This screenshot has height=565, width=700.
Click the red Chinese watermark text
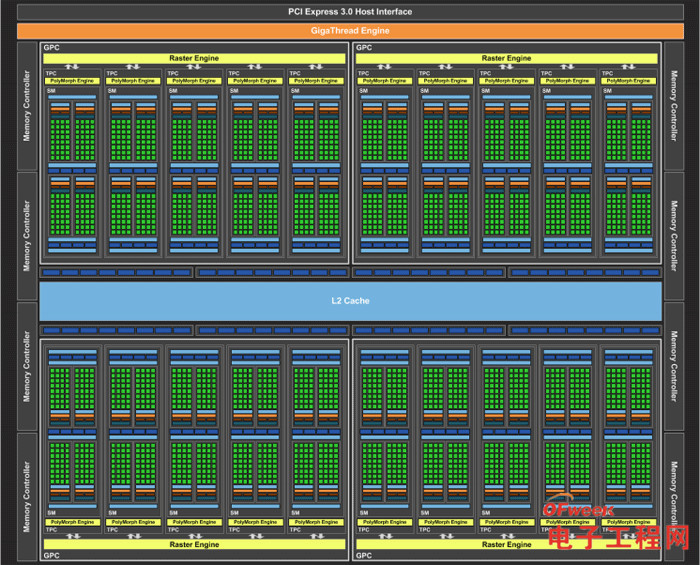(619, 538)
